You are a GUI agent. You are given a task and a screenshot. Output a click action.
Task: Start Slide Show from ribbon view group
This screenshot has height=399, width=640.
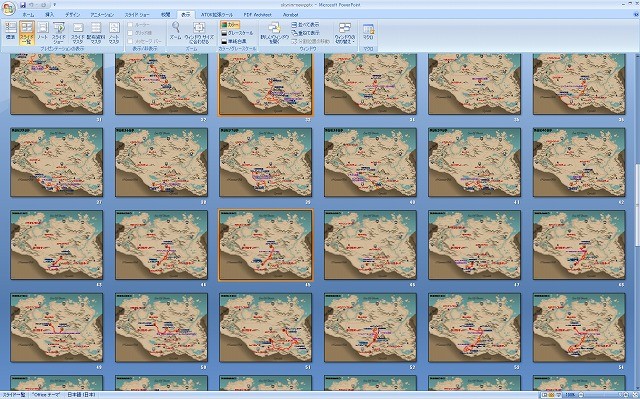click(59, 33)
